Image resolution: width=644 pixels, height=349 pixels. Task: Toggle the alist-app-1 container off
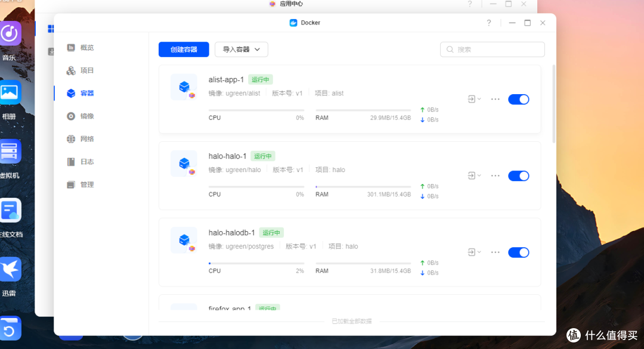(519, 99)
